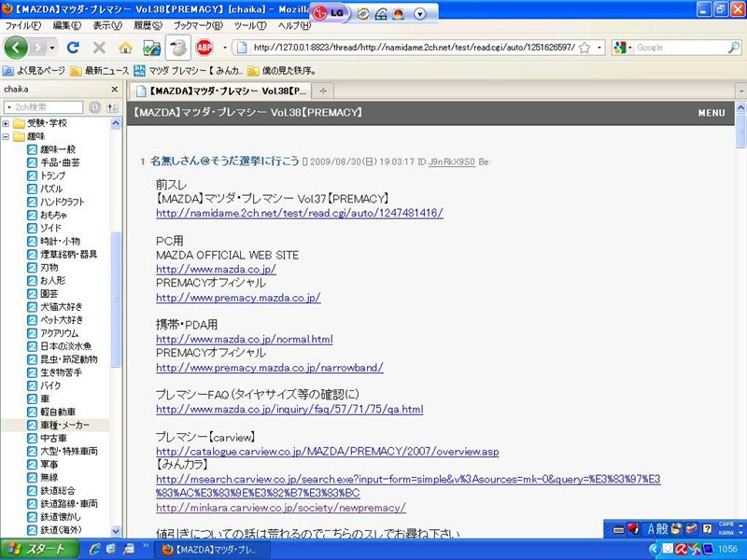The width and height of the screenshot is (747, 560).
Task: Open the catalogue.carview.co.jp overview.asp link
Action: pos(328,452)
